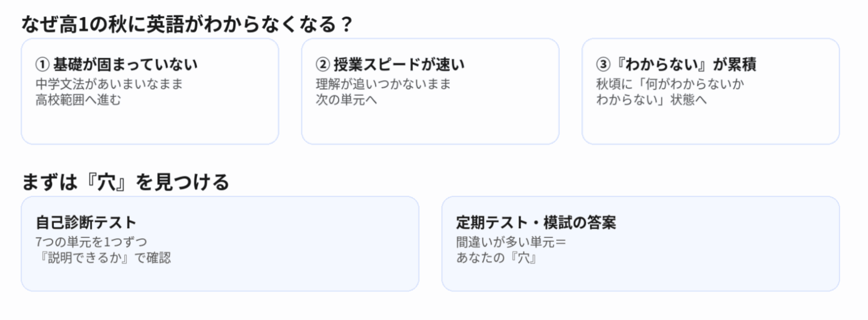Click the line 高校範囲へ進む
Screen dimensions: 868x320
point(78,100)
